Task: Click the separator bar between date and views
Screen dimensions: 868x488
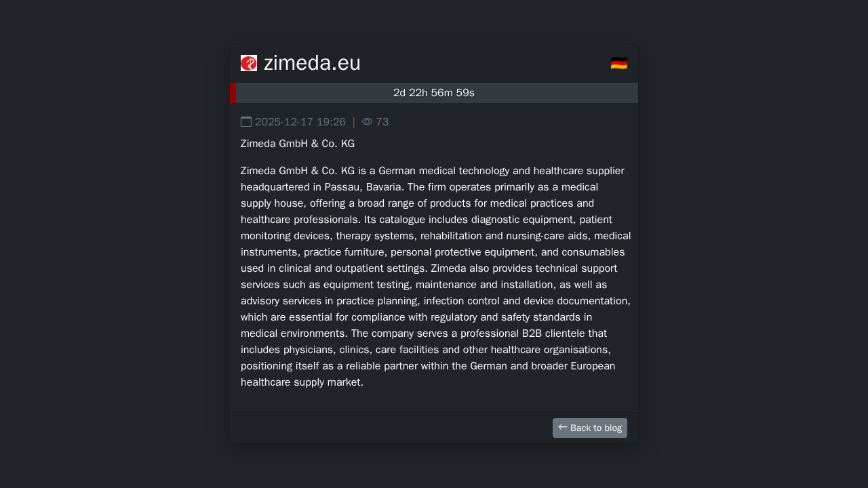Action: (x=353, y=122)
